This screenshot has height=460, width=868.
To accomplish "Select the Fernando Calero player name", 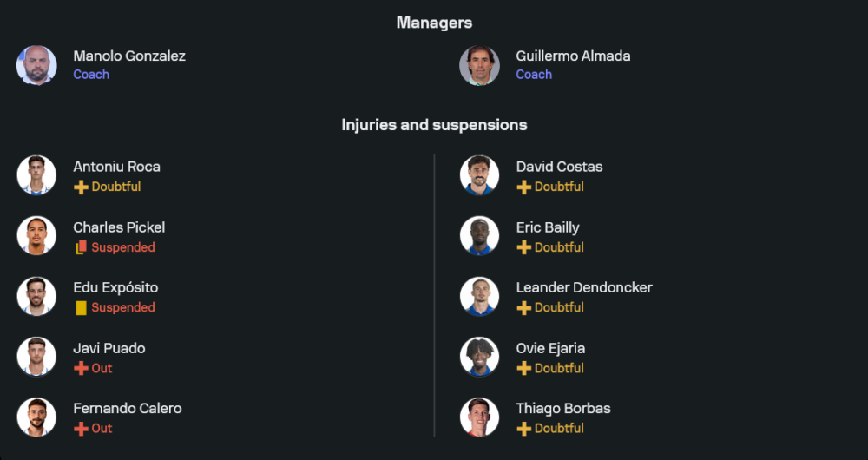I will point(128,408).
